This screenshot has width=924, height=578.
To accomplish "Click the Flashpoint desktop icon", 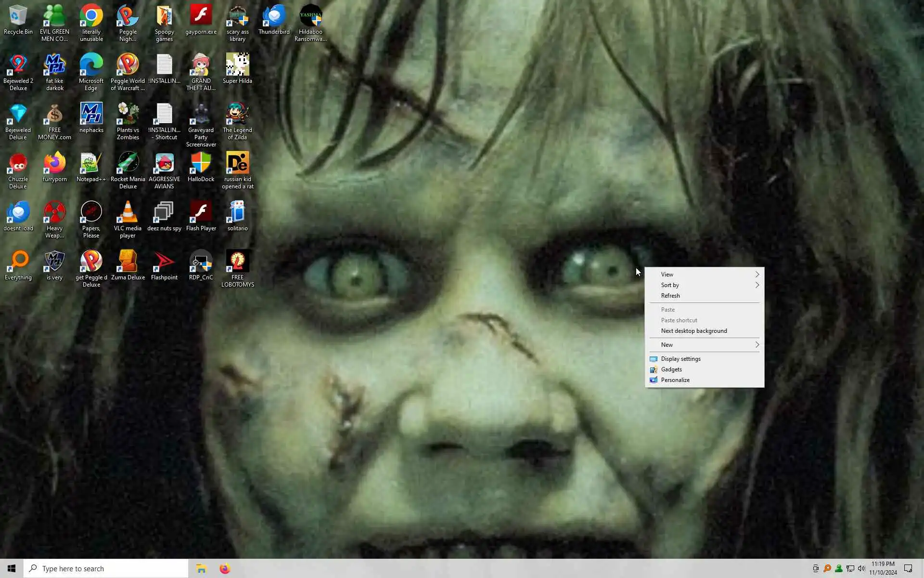I will (x=164, y=265).
